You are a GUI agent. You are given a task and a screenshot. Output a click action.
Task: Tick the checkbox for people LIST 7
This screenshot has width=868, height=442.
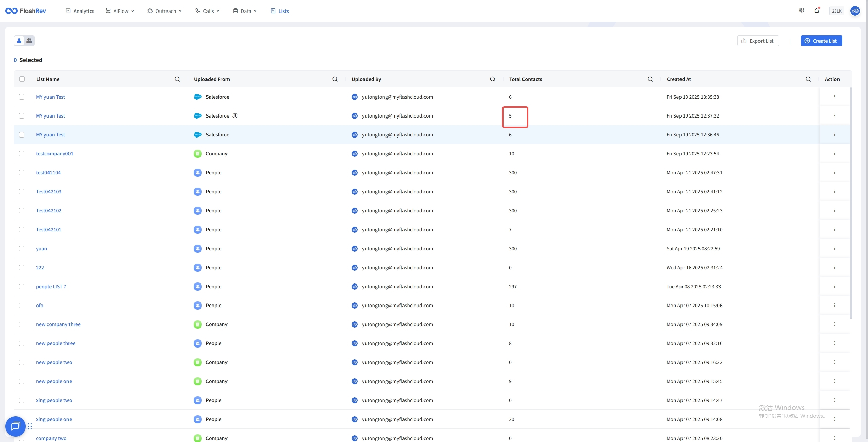pos(22,286)
